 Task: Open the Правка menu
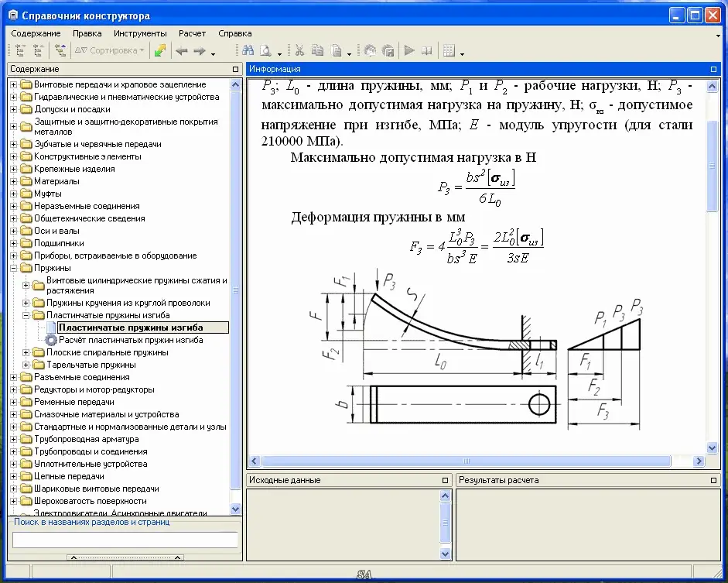pos(87,33)
